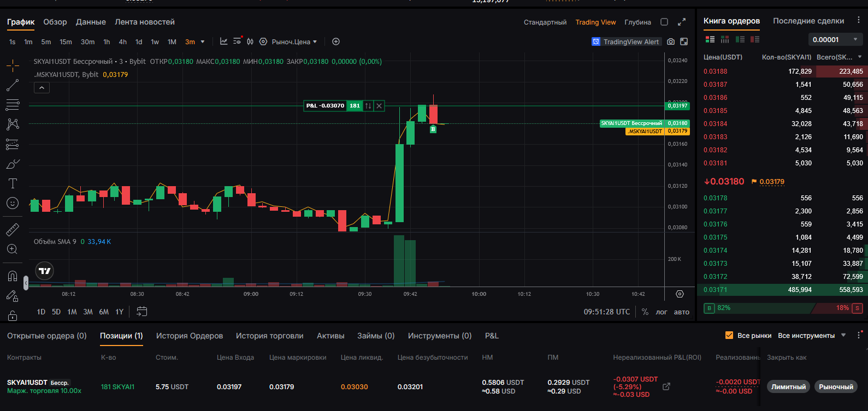The width and height of the screenshot is (868, 411).
Task: Open go-to-date calendar icon
Action: [x=141, y=311]
